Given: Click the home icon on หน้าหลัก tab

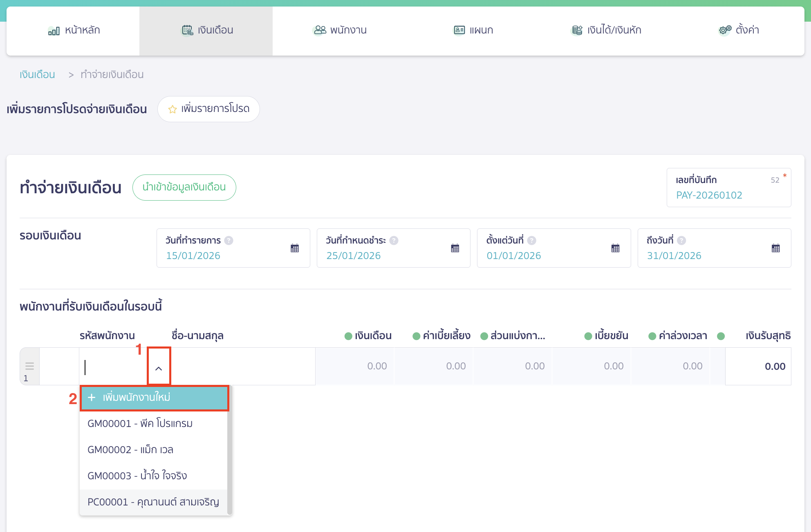Looking at the screenshot, I should 54,30.
